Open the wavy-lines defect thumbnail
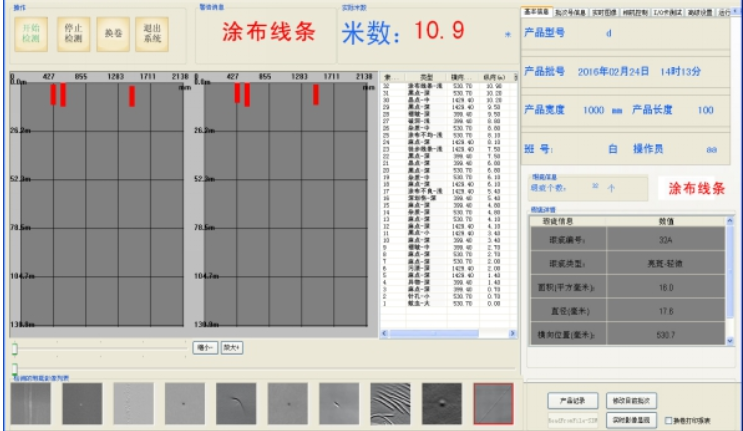The image size is (743, 431). click(390, 402)
